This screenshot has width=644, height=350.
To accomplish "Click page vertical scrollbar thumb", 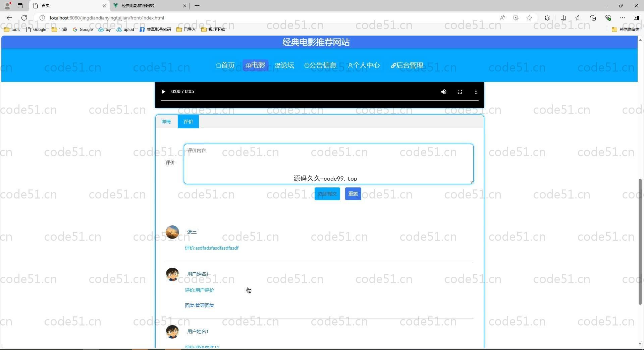I will click(640, 242).
